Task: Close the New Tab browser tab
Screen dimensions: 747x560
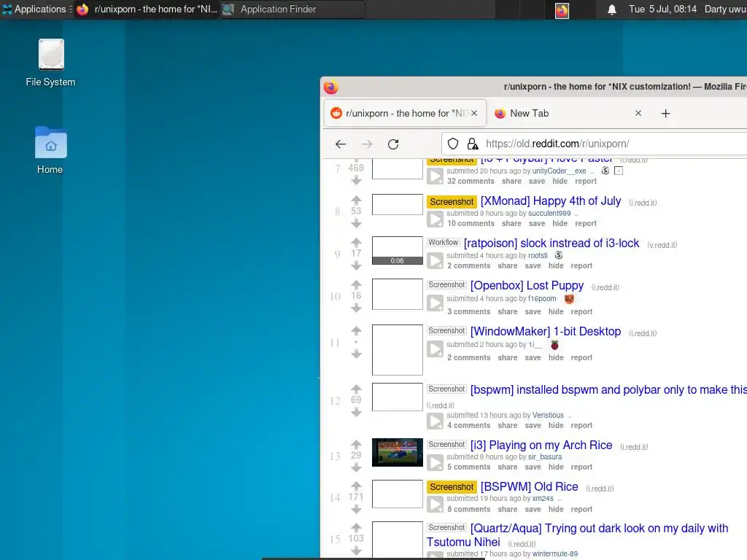Action: [638, 113]
